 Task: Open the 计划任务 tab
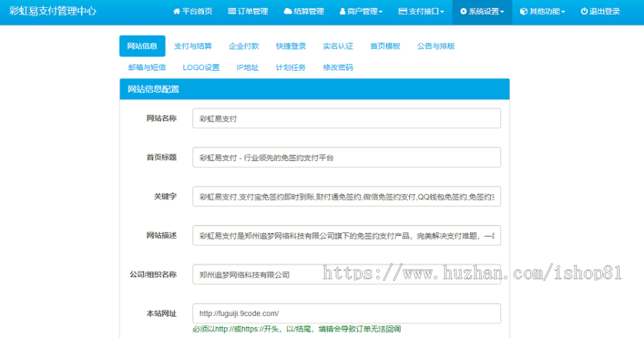pos(291,67)
